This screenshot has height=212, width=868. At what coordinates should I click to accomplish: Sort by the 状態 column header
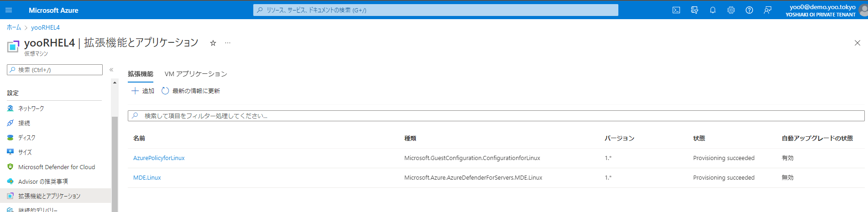tap(699, 138)
